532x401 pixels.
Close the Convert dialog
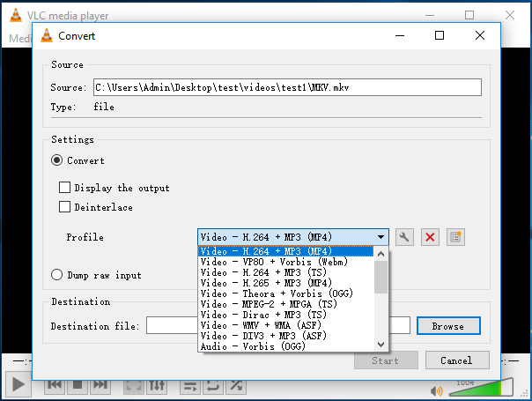tap(480, 35)
